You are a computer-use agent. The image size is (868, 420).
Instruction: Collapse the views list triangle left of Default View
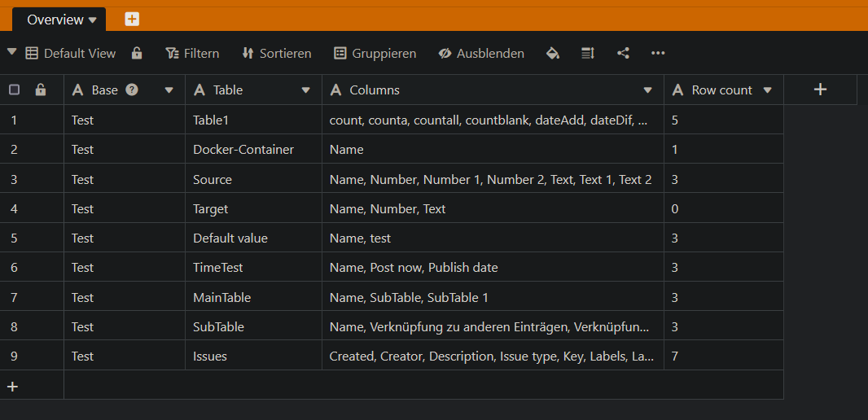(x=11, y=52)
